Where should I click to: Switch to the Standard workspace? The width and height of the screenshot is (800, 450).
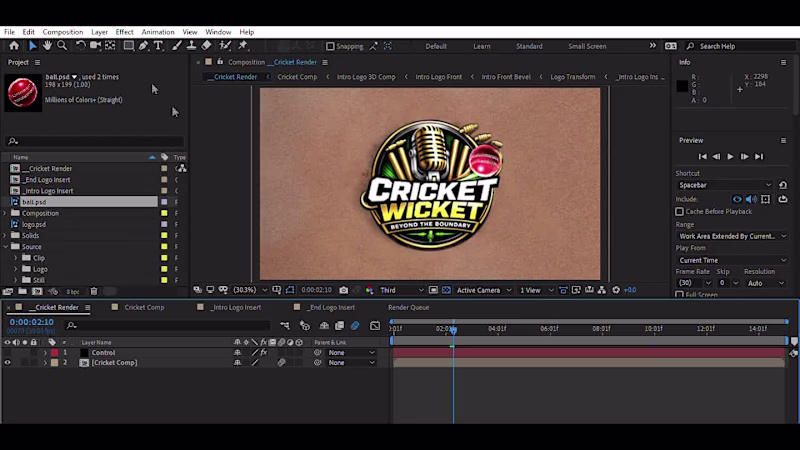pos(529,46)
